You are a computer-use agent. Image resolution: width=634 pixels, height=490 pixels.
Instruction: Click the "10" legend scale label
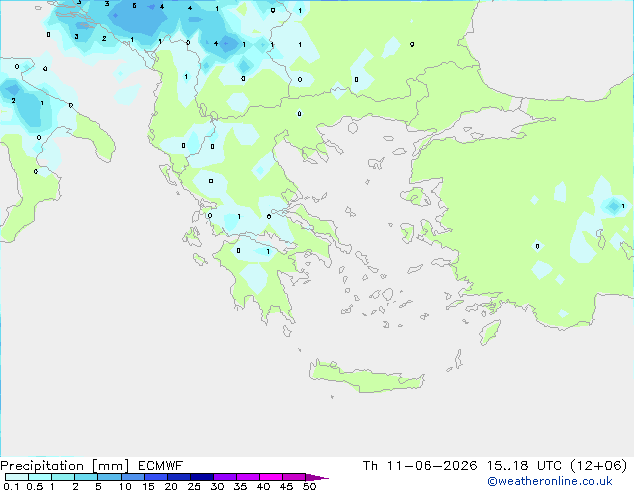coord(125,486)
